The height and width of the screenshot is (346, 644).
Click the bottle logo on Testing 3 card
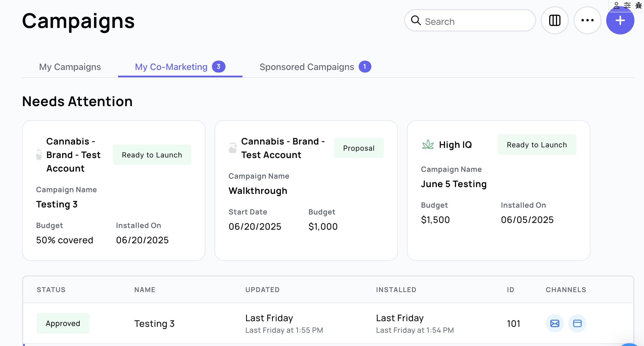point(39,154)
